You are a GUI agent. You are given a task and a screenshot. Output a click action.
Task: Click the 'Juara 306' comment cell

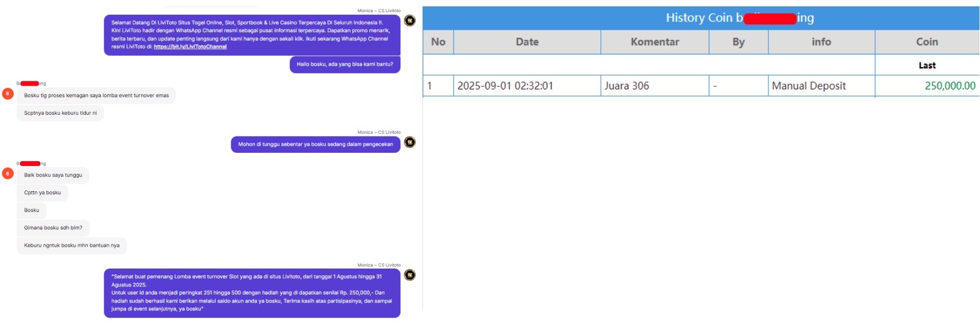655,86
